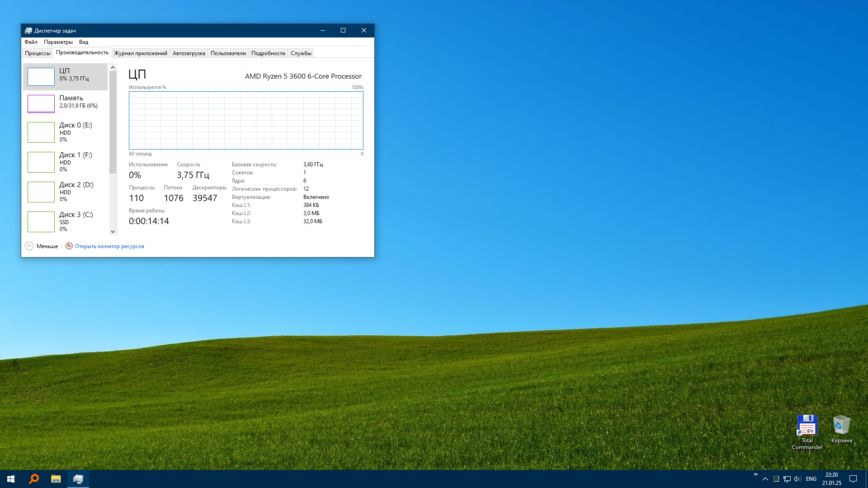Collapse details with Меньше button
This screenshot has width=868, height=488.
(x=42, y=246)
